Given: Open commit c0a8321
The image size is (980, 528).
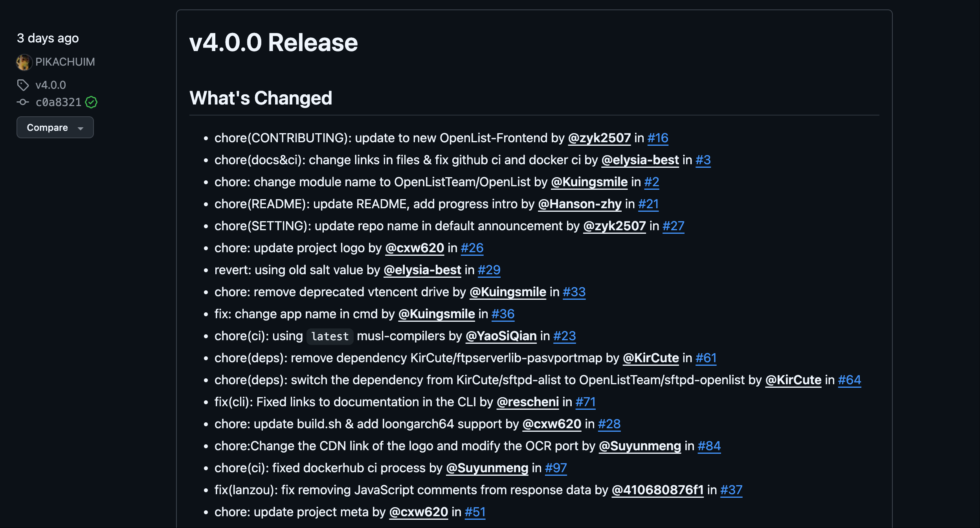Looking at the screenshot, I should point(58,102).
